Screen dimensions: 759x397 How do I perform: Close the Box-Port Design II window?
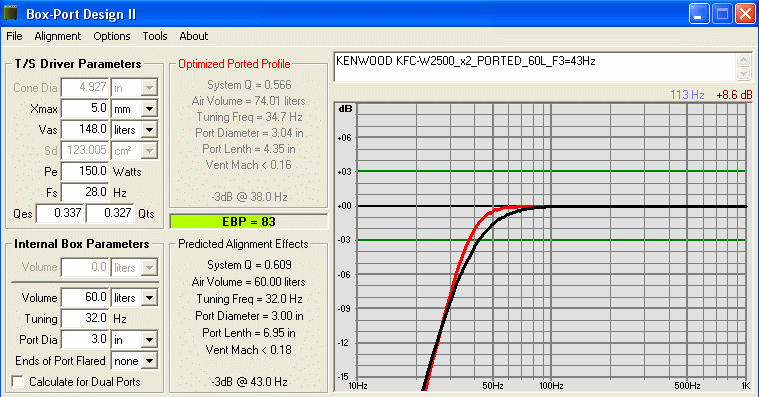click(745, 14)
